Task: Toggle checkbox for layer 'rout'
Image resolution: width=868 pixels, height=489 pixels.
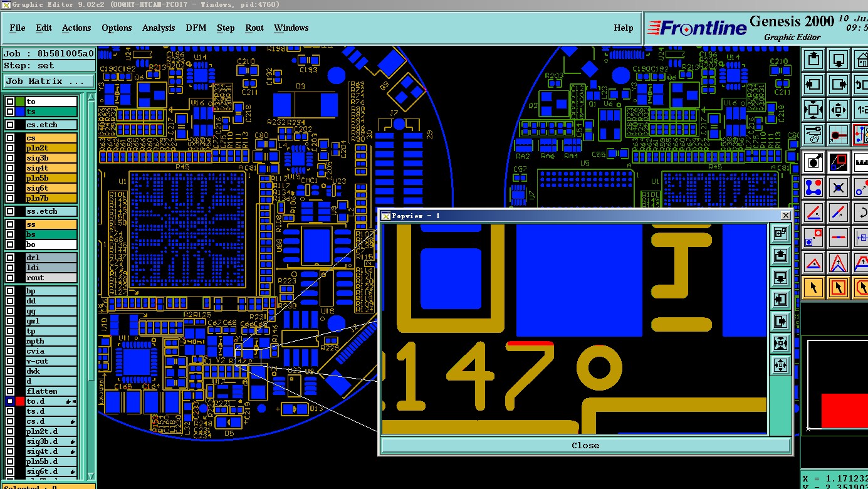Action: click(10, 278)
